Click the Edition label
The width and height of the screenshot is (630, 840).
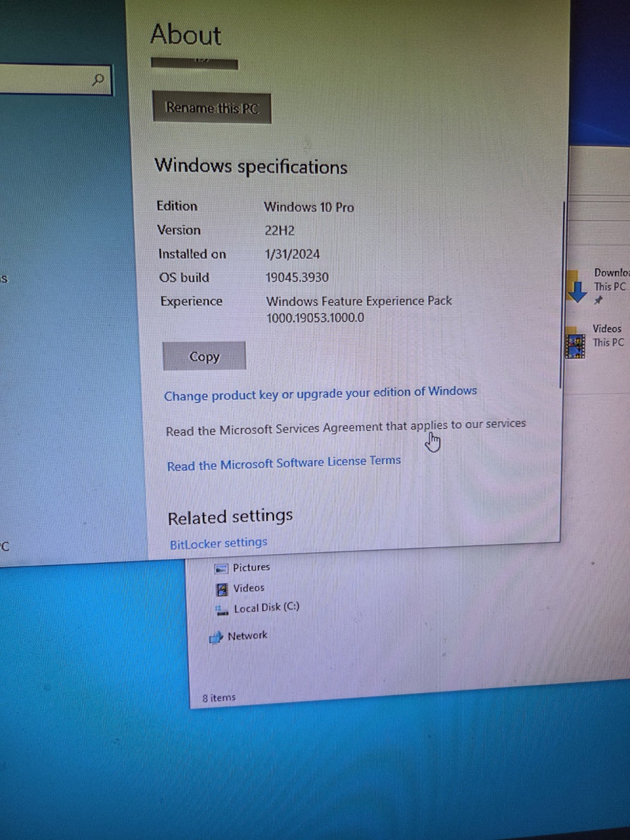click(x=177, y=206)
